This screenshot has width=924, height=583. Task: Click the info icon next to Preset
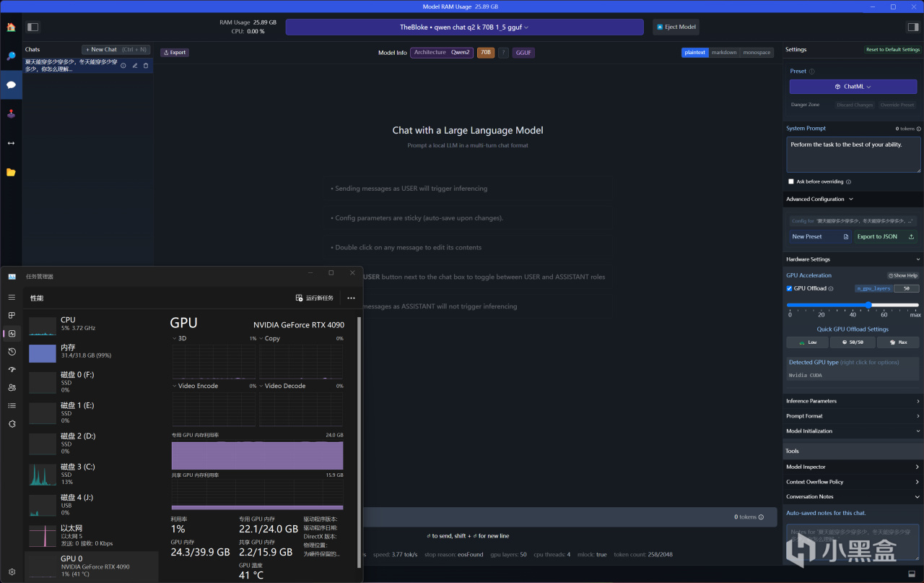click(x=812, y=72)
